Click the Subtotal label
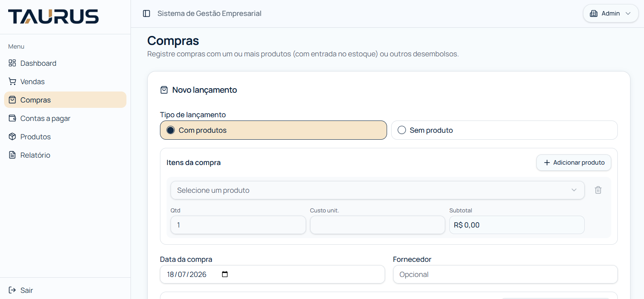Viewport: 644px width, 299px height. pyautogui.click(x=461, y=210)
